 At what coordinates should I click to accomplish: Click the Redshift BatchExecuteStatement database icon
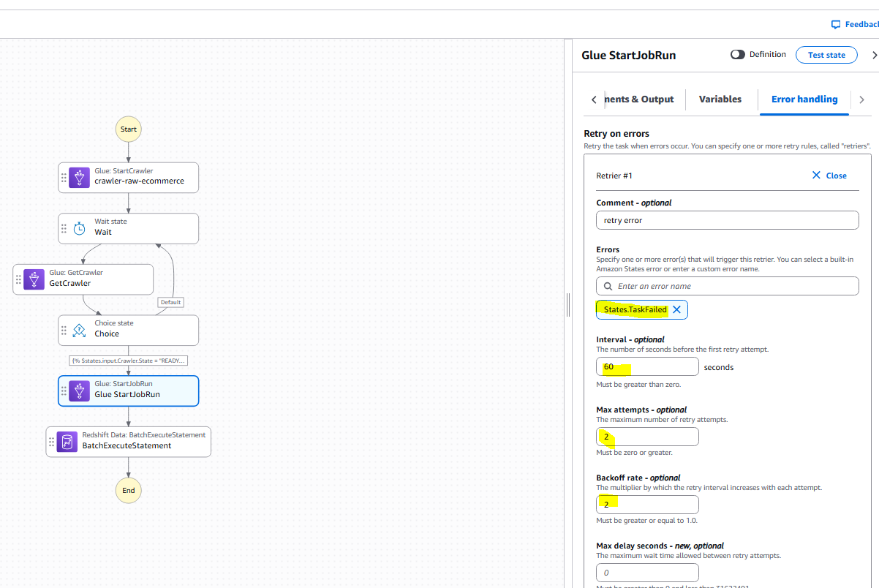[67, 442]
